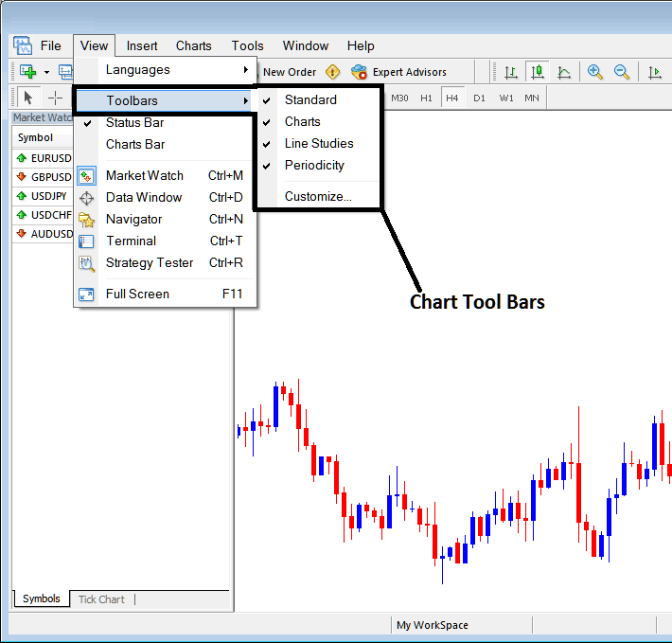The height and width of the screenshot is (643, 672).
Task: Switch chart to bar chart icon
Action: pyautogui.click(x=511, y=72)
